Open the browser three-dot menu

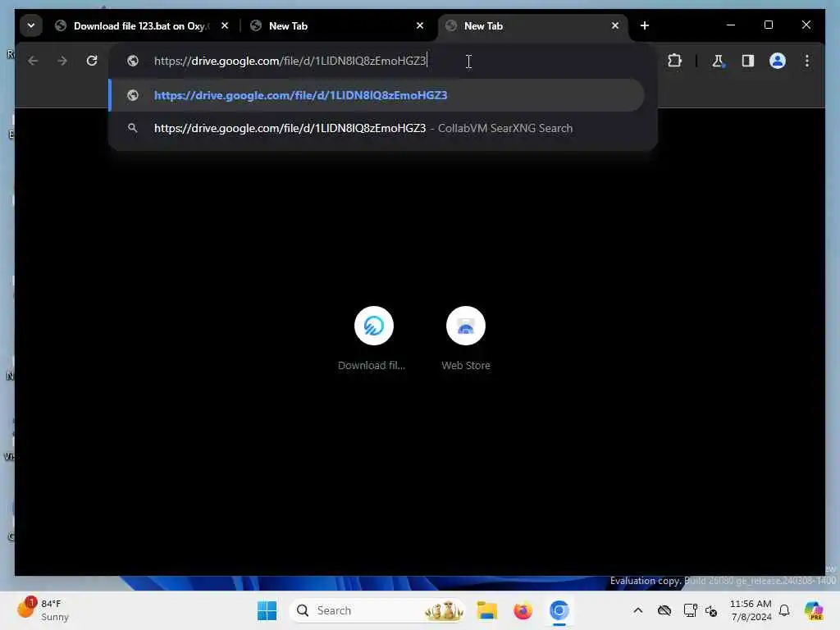coord(807,61)
